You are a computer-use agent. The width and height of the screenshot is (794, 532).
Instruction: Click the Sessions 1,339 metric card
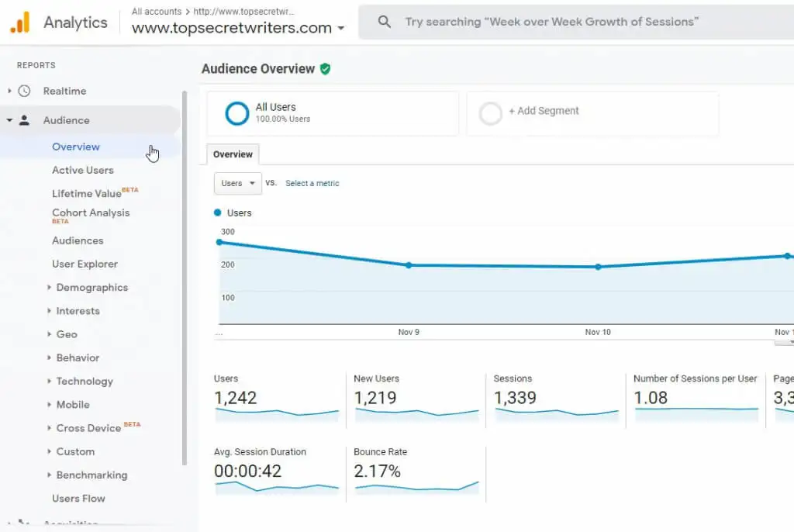[x=556, y=399]
